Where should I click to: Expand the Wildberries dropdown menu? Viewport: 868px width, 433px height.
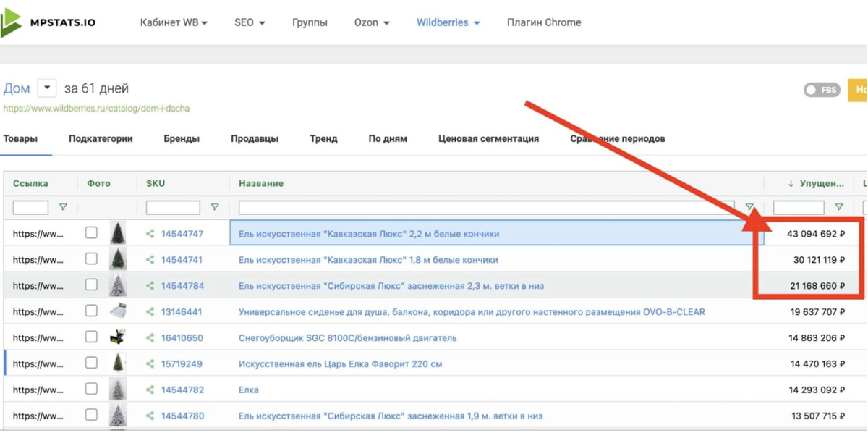pos(448,22)
